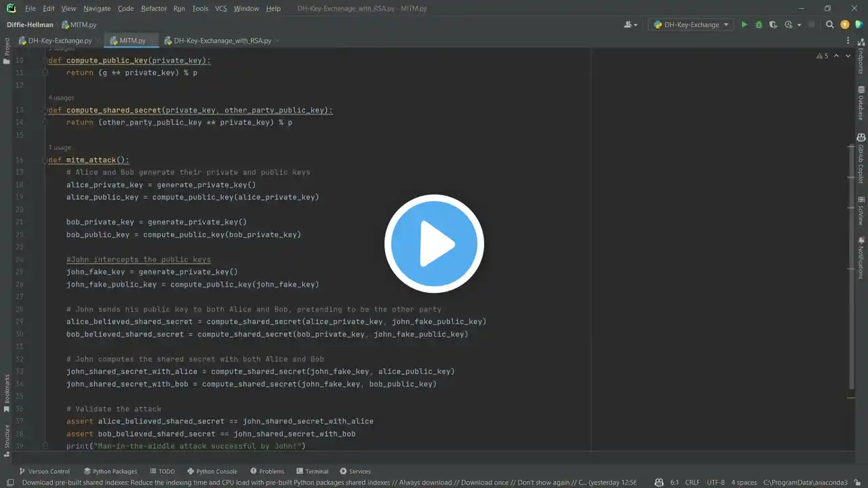Toggle tool window bars icon in status bar corner
This screenshot has width=868, height=488.
click(9, 483)
